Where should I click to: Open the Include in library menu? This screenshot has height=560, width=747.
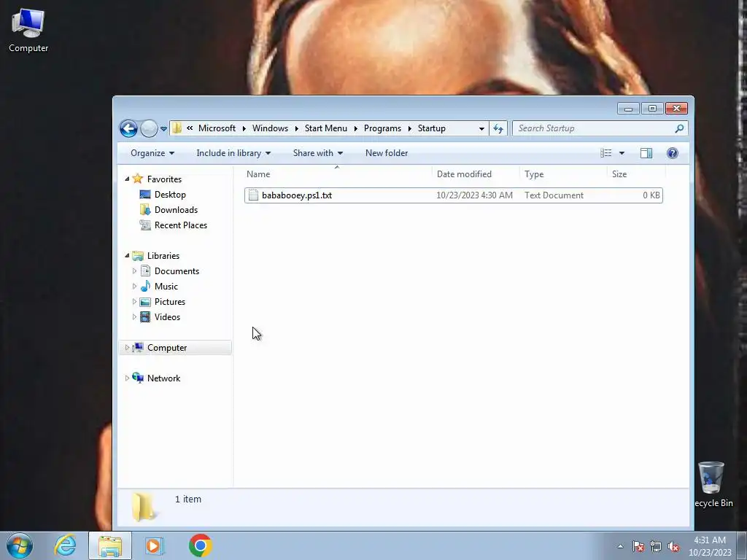click(233, 153)
